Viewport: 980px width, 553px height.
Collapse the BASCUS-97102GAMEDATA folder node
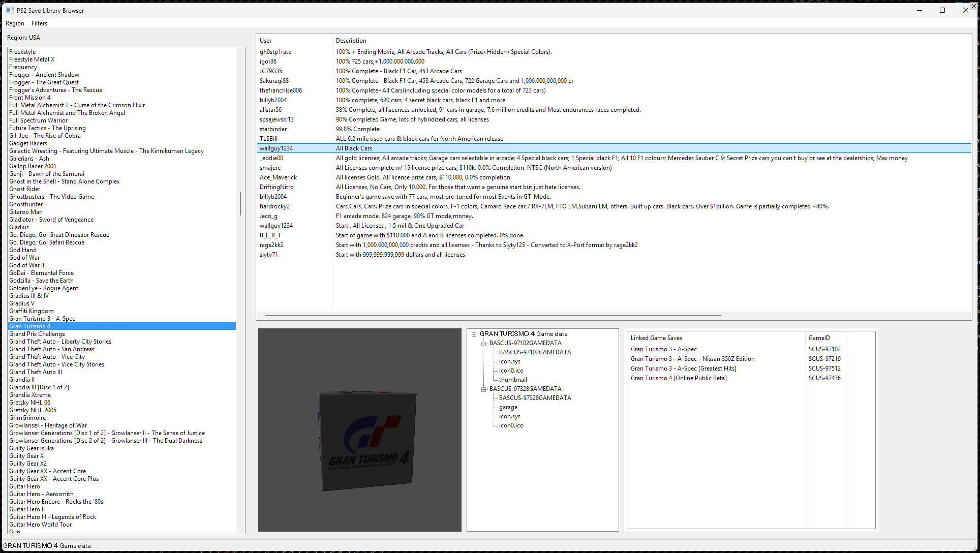tap(484, 344)
